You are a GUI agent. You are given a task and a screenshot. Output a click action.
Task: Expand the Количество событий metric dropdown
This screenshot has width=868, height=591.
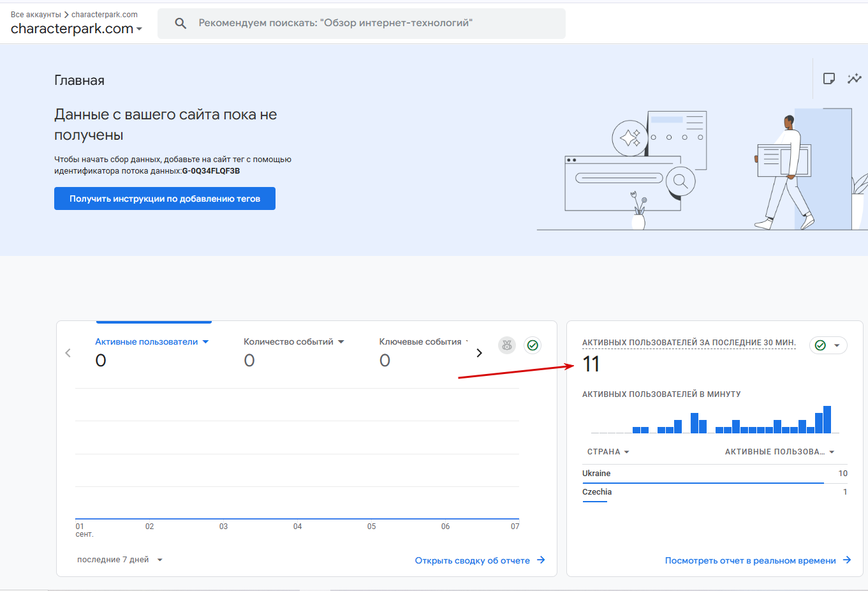[x=341, y=342]
